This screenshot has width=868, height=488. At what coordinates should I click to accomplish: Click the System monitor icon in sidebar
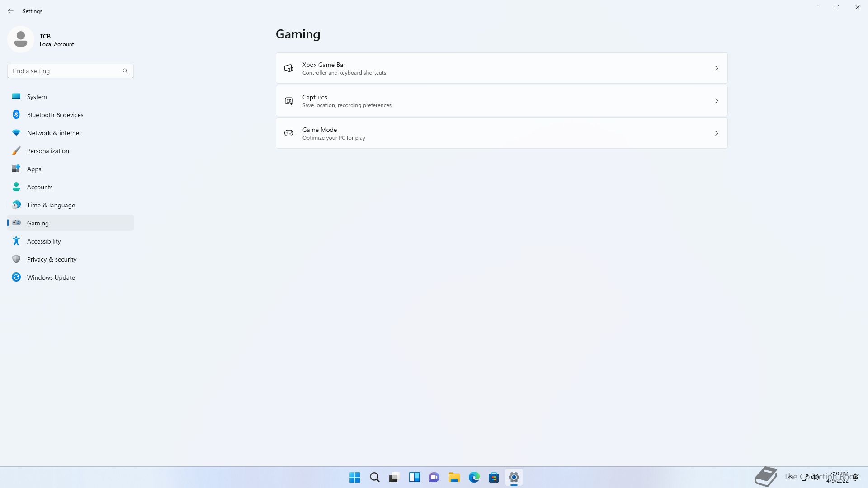[16, 96]
